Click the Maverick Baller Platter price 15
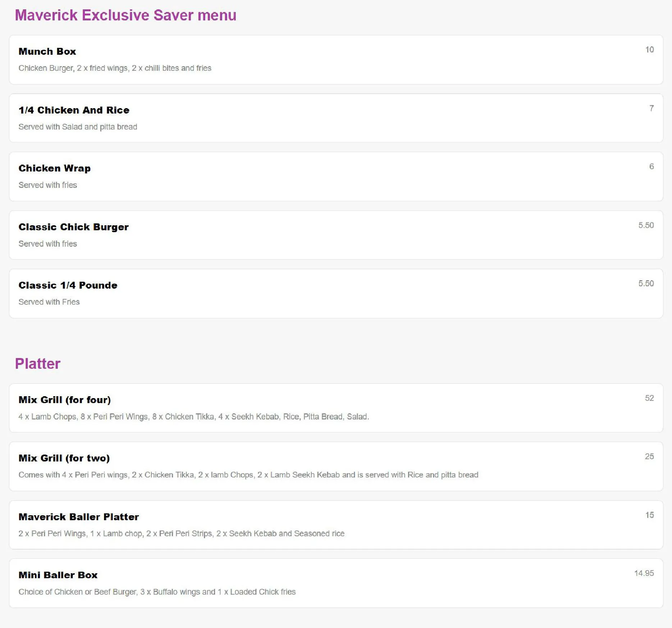This screenshot has height=628, width=672. tap(649, 515)
